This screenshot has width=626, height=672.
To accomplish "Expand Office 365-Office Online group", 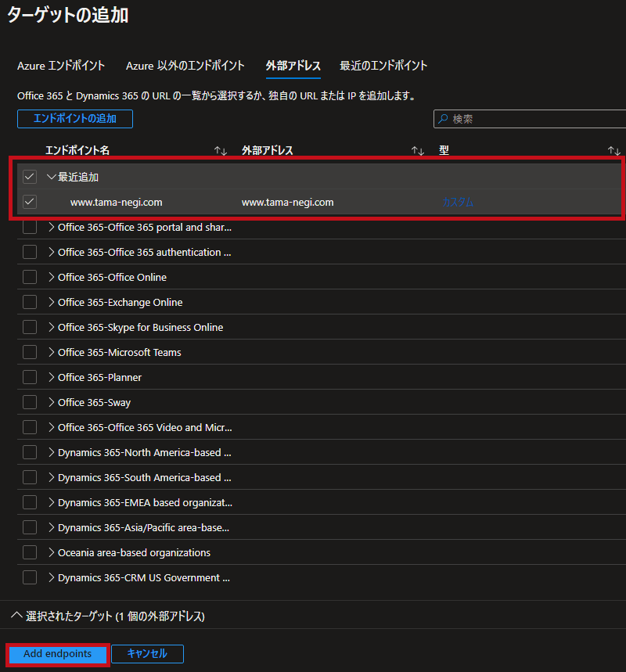I will tap(52, 277).
